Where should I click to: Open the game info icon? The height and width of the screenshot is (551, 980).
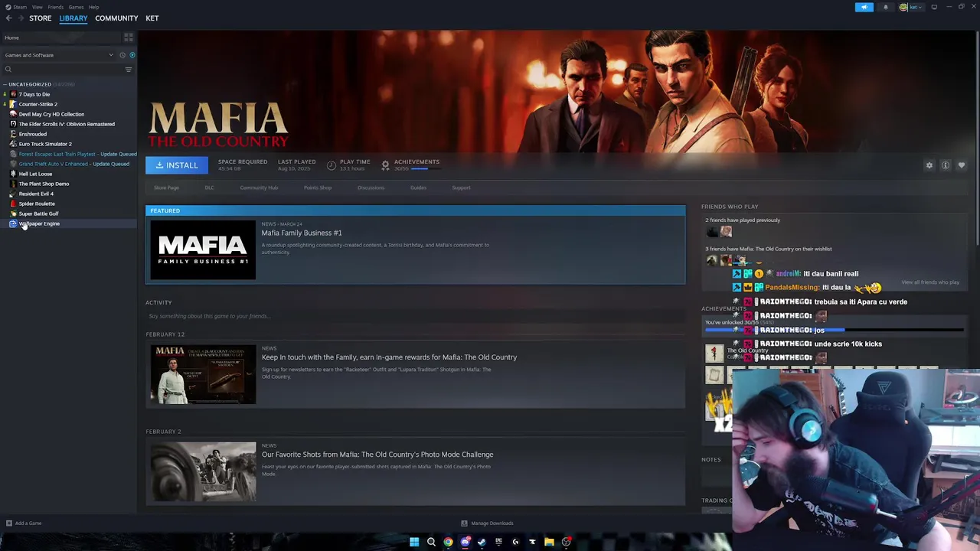[946, 165]
